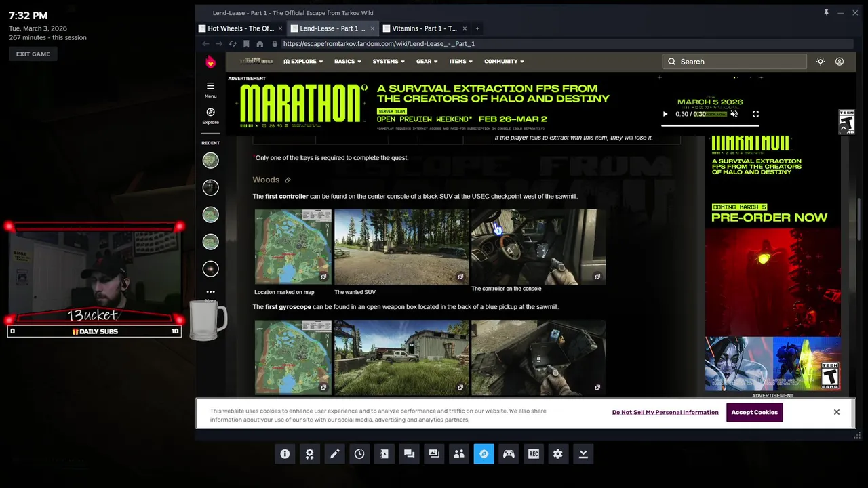The width and height of the screenshot is (868, 488).
Task: Open the controller location map thumbnail
Action: (x=293, y=247)
